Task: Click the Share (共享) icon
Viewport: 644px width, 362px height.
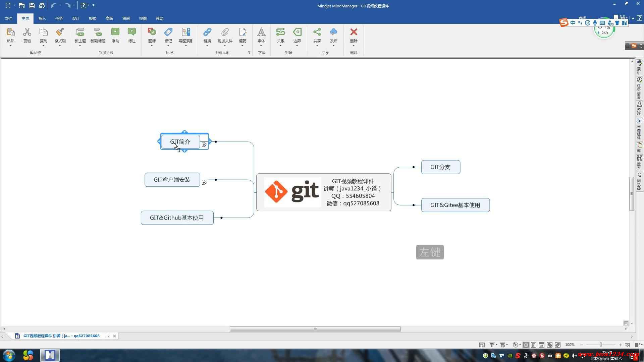Action: click(317, 32)
